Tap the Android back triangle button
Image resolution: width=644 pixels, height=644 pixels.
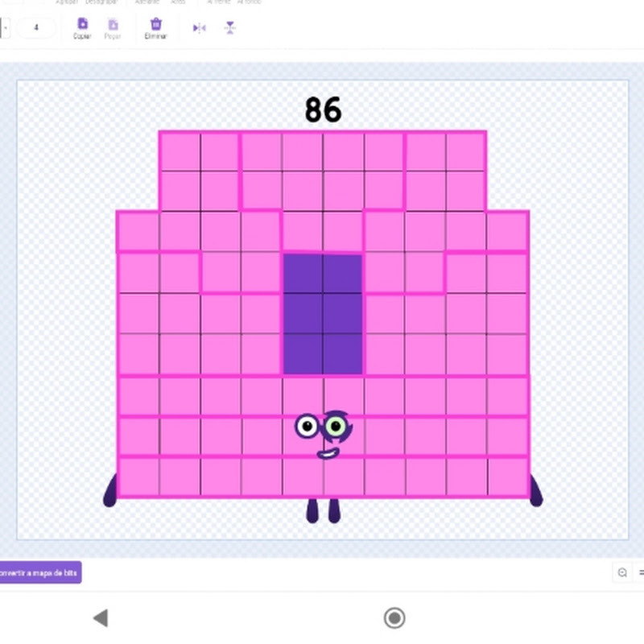(101, 617)
